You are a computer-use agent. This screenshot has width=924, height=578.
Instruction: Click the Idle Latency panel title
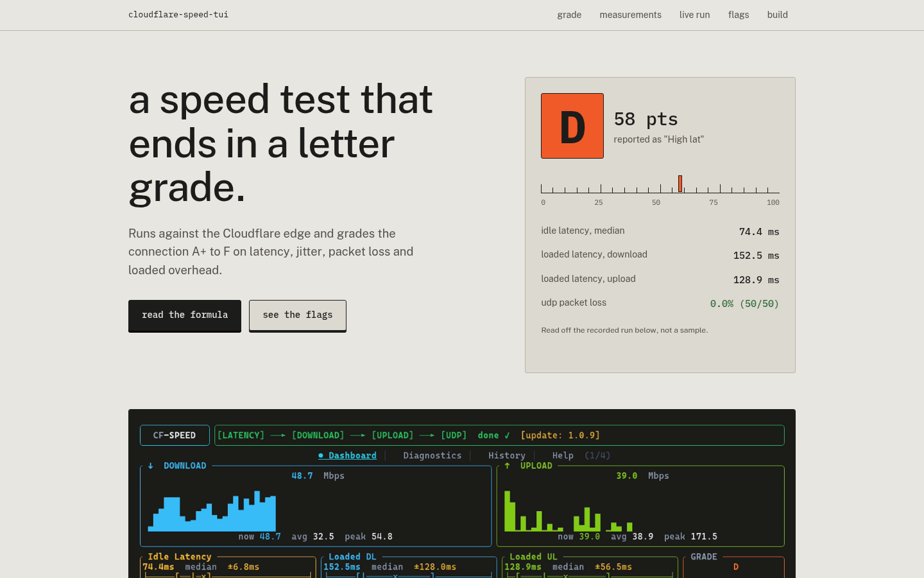(179, 557)
